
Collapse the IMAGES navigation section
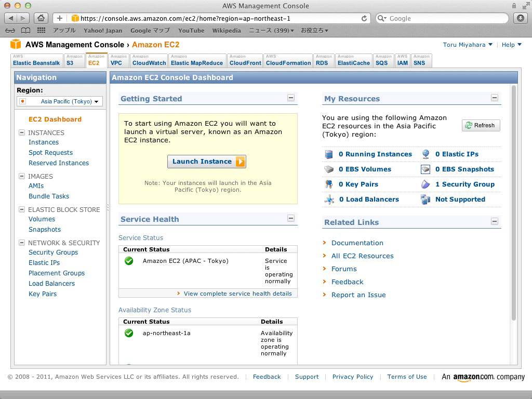(22, 176)
